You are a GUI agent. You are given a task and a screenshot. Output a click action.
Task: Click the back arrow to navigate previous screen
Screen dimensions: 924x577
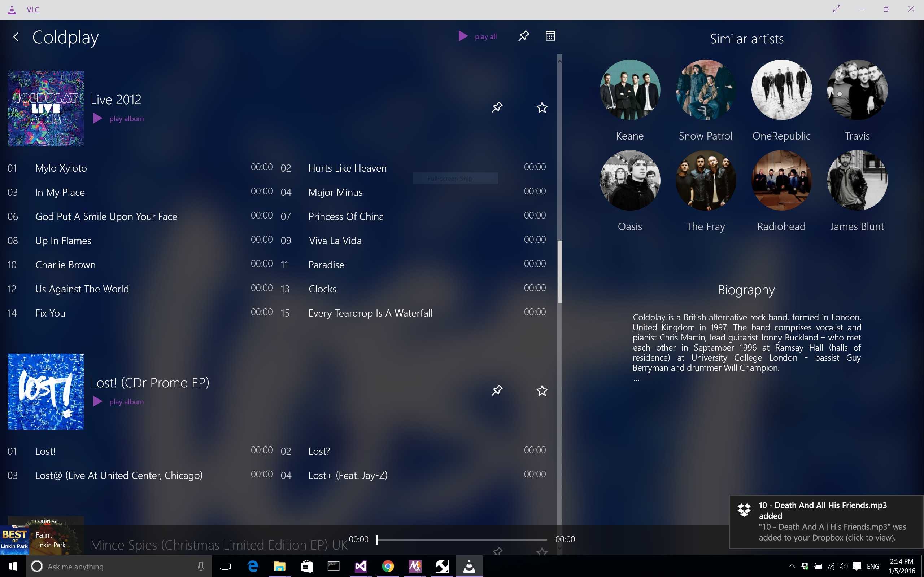[x=17, y=36]
